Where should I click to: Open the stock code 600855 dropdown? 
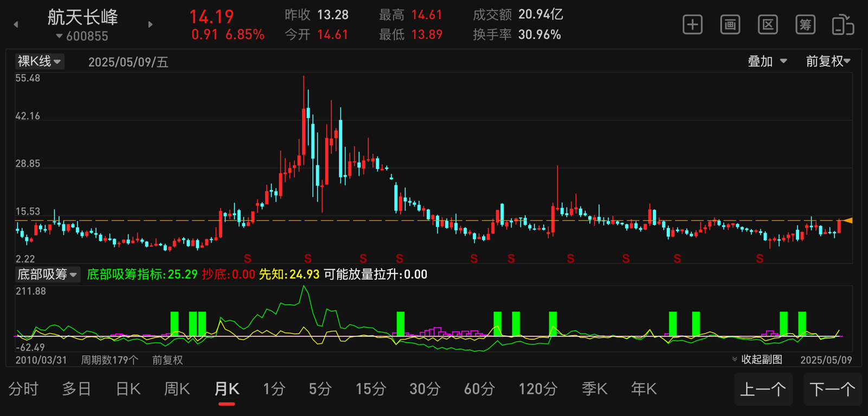[x=82, y=36]
